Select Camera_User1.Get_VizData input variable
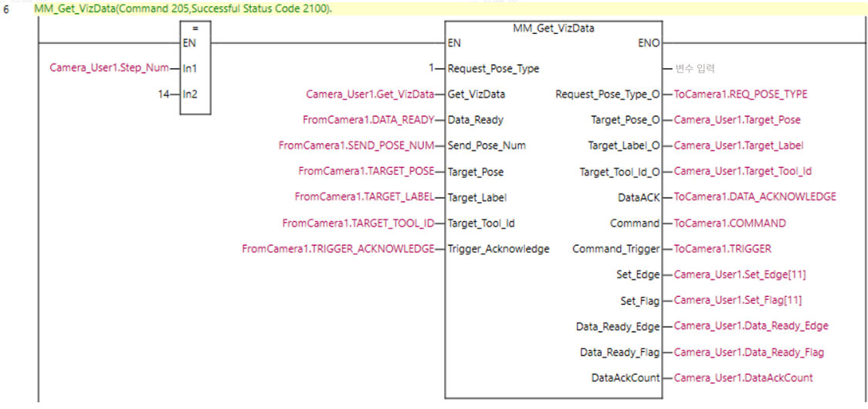The image size is (868, 409). [370, 94]
